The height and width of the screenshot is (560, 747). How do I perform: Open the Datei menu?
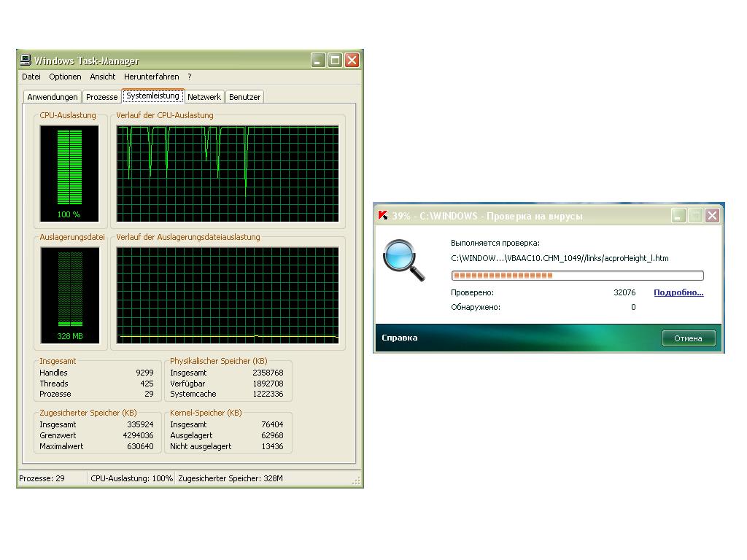point(31,77)
